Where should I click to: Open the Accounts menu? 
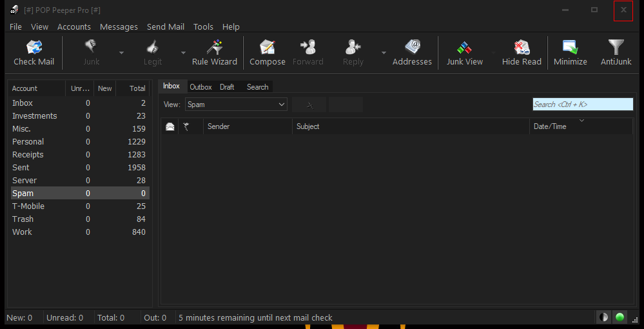click(74, 26)
